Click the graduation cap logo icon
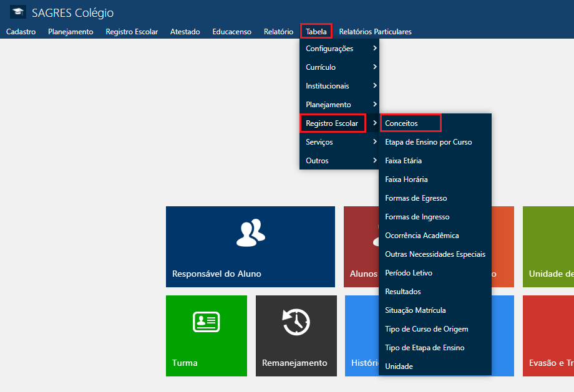Image resolution: width=574 pixels, height=392 pixels. (x=18, y=12)
